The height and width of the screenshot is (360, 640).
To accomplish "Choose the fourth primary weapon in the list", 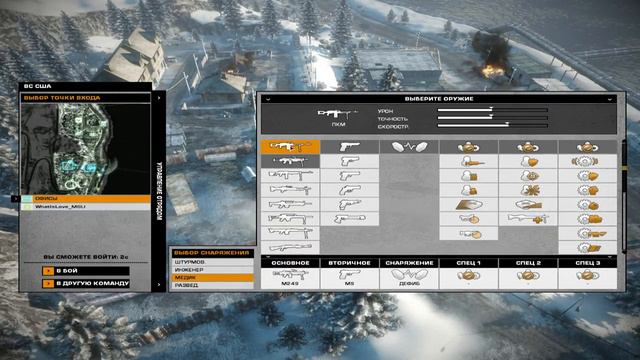I will tap(290, 190).
